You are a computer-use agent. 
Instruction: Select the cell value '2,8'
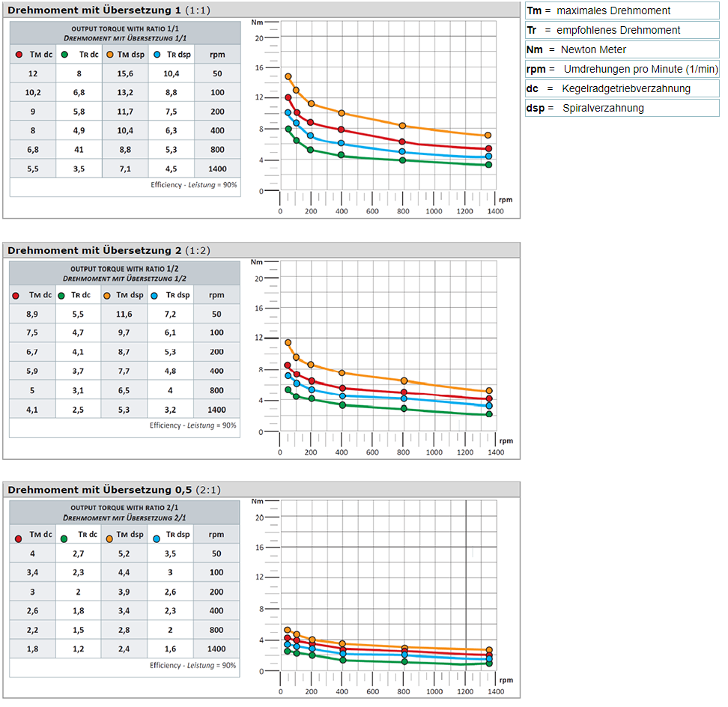pos(124,631)
